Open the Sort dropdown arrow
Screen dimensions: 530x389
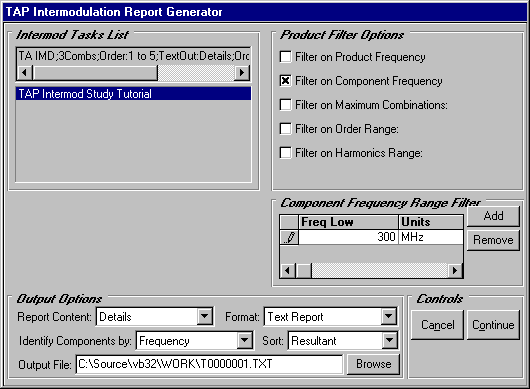click(x=389, y=341)
